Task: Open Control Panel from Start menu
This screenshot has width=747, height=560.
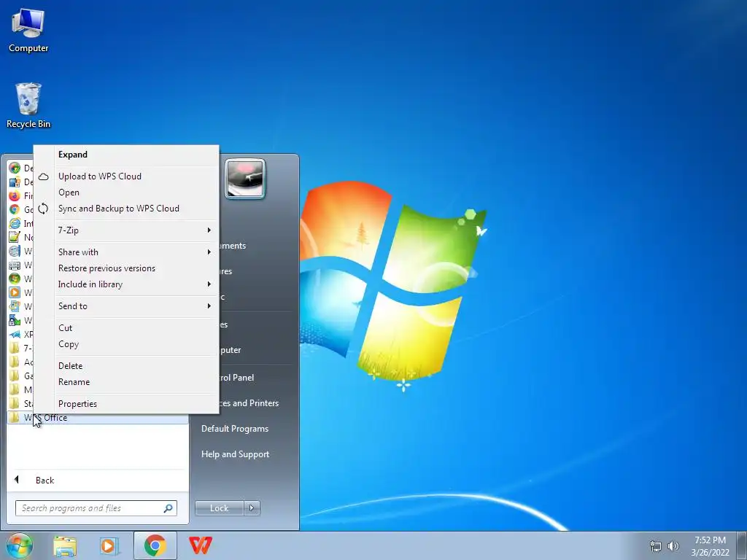Action: [x=237, y=378]
